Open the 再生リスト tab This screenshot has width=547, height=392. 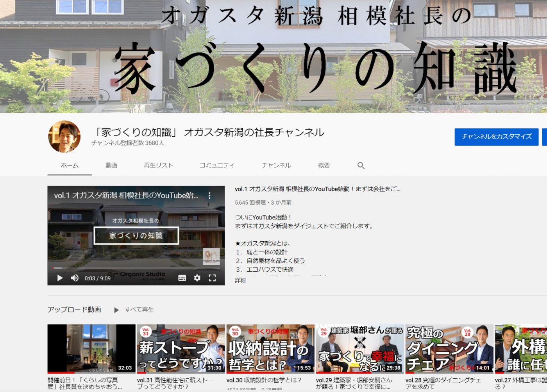point(159,166)
